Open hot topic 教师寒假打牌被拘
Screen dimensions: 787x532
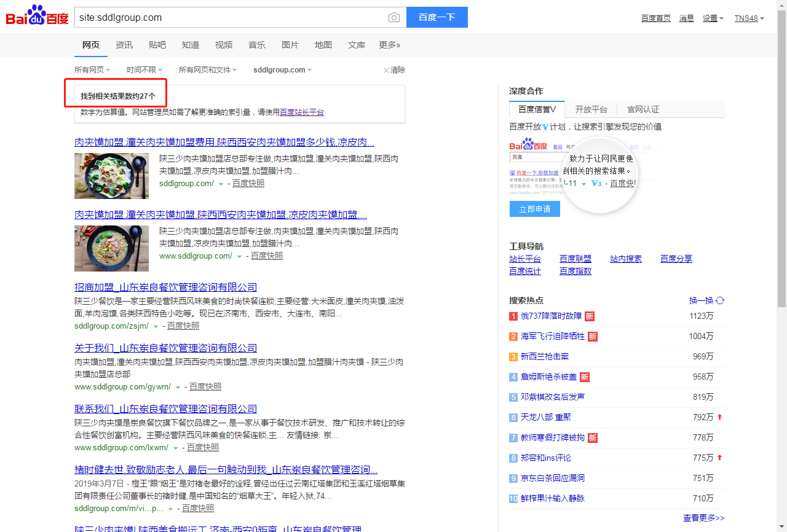click(553, 438)
